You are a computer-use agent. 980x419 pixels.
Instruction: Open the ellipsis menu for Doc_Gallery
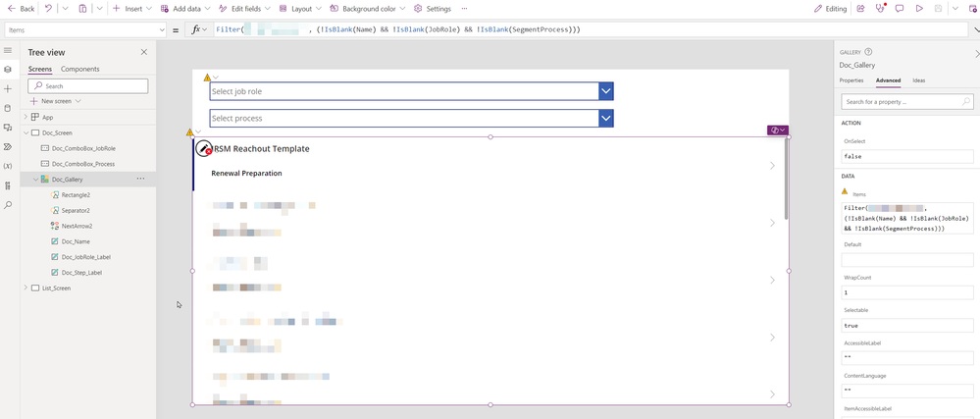(x=140, y=179)
